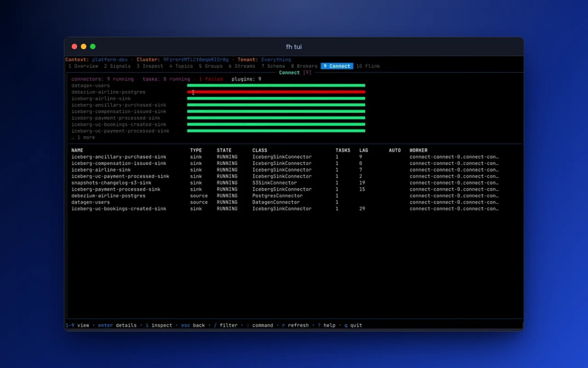
Task: Click the lag value 19
Action: pos(362,183)
